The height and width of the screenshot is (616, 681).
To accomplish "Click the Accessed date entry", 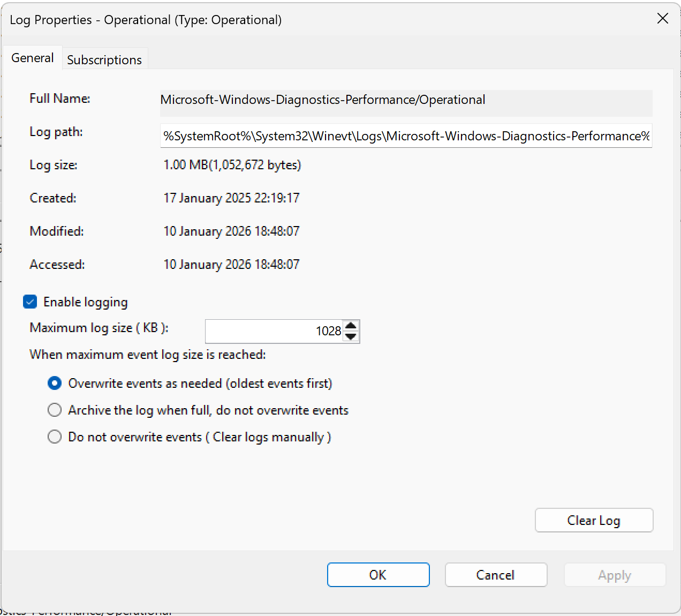I will tap(231, 264).
